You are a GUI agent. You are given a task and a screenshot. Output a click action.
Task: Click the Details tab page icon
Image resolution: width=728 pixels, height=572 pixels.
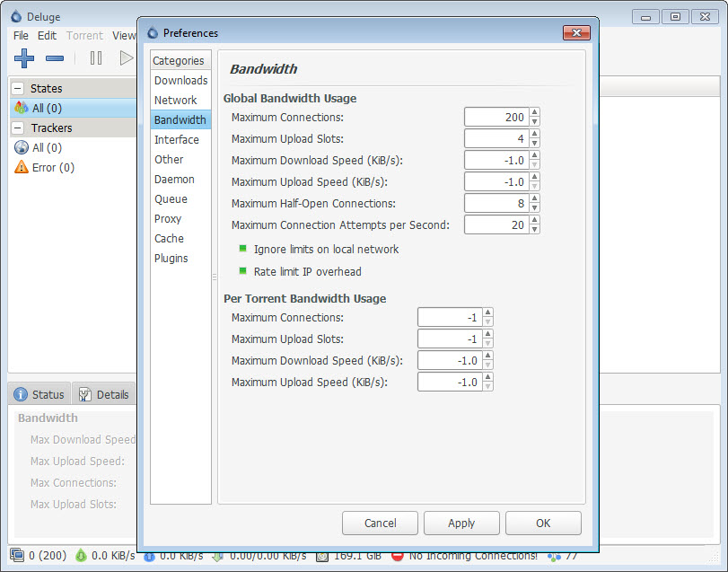(x=84, y=394)
